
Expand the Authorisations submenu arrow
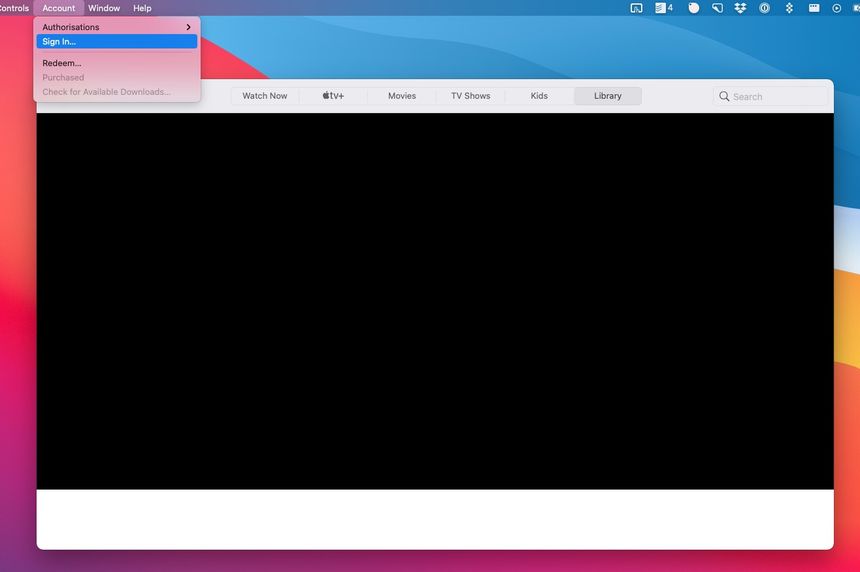(188, 27)
